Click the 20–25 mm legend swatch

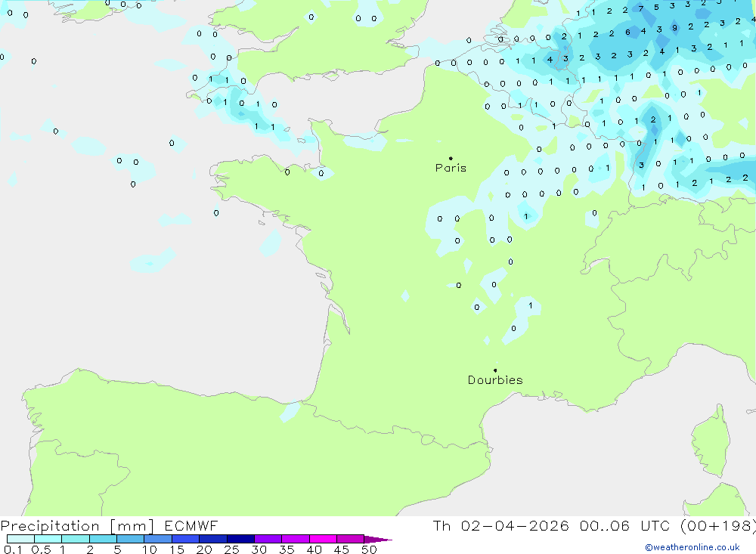coord(213,539)
